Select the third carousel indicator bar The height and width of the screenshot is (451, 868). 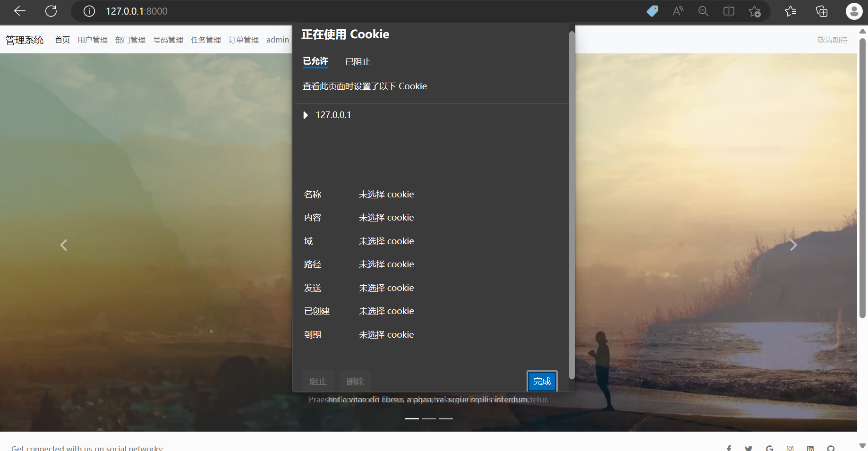446,418
